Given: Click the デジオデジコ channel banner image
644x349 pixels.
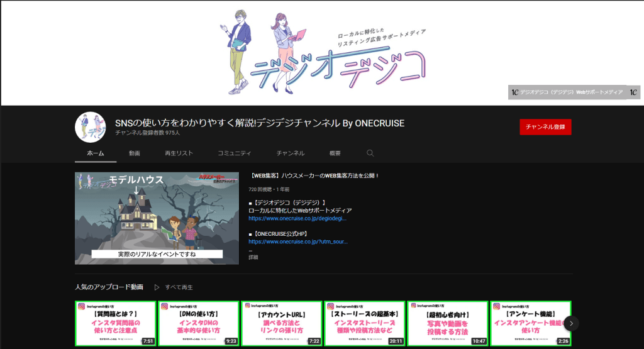Looking at the screenshot, I should point(322,53).
